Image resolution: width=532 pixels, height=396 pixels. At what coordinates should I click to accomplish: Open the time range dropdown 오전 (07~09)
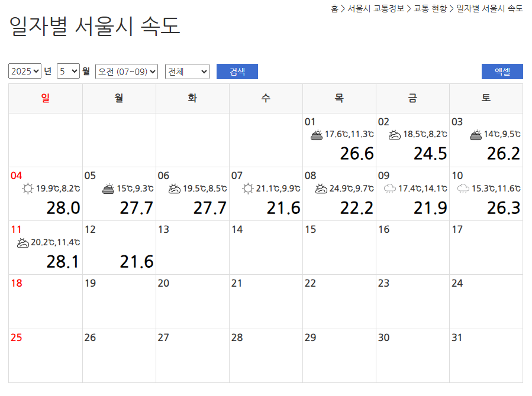(x=127, y=72)
